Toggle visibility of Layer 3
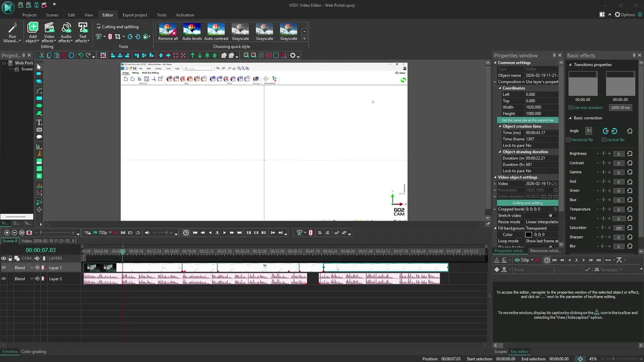This screenshot has height=362, width=644. coord(4,279)
